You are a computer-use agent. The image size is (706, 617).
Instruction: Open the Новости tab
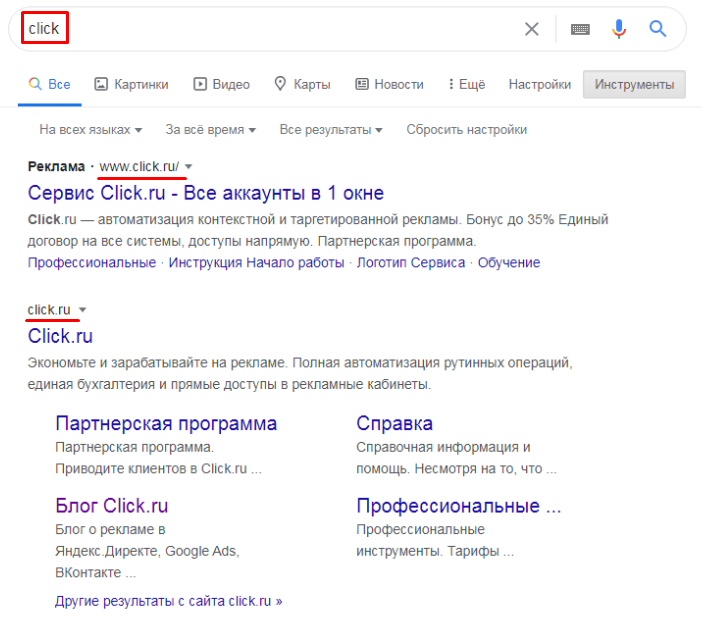(x=389, y=84)
